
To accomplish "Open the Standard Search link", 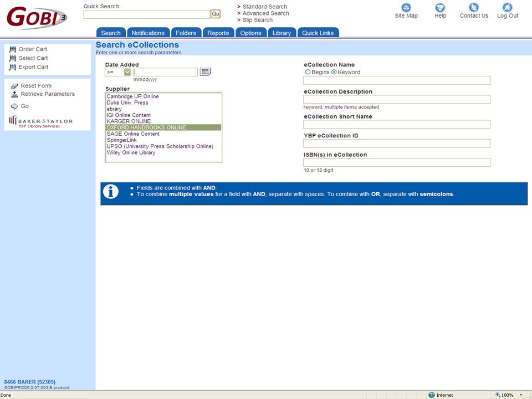I will click(x=265, y=7).
